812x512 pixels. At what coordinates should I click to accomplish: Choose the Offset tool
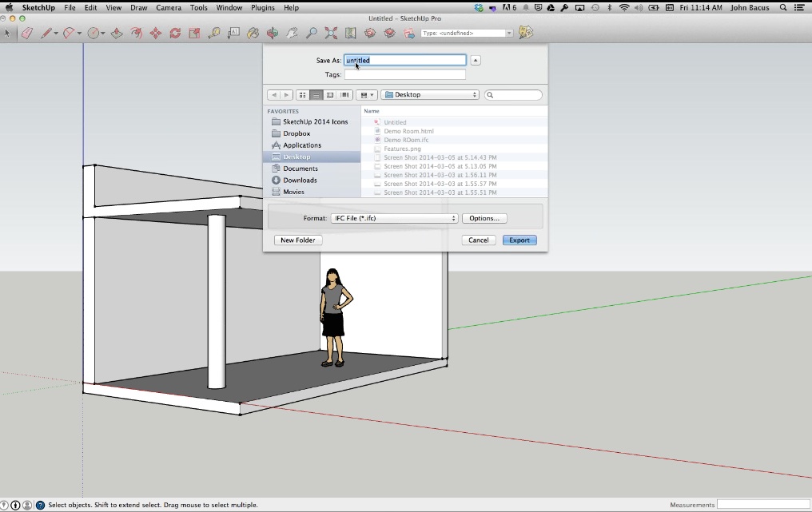click(x=136, y=33)
